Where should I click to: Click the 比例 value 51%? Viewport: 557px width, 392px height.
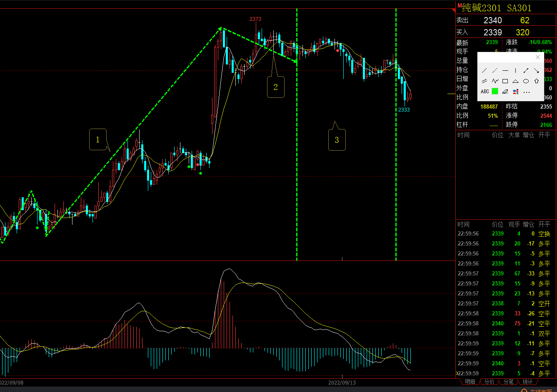(x=493, y=116)
